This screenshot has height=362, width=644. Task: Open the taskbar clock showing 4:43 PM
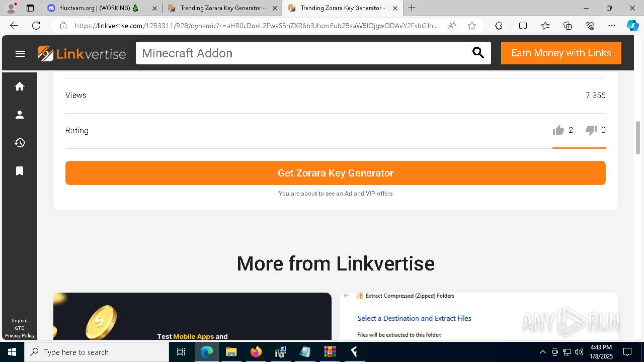pyautogui.click(x=601, y=352)
